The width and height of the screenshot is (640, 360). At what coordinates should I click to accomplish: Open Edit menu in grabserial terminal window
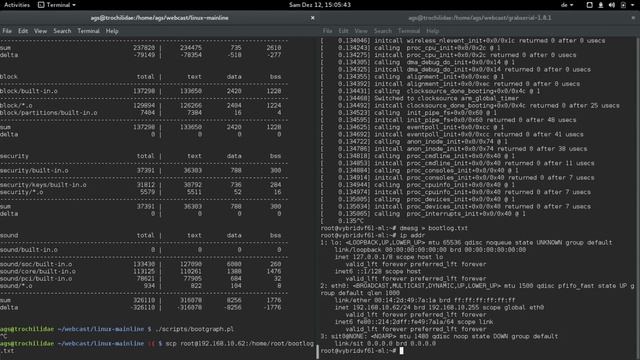click(x=343, y=31)
